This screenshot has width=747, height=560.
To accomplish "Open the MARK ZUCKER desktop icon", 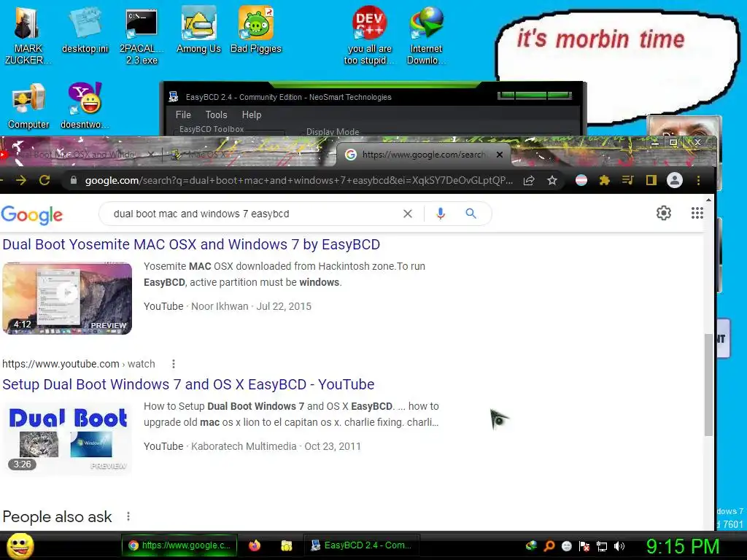I will (x=28, y=34).
